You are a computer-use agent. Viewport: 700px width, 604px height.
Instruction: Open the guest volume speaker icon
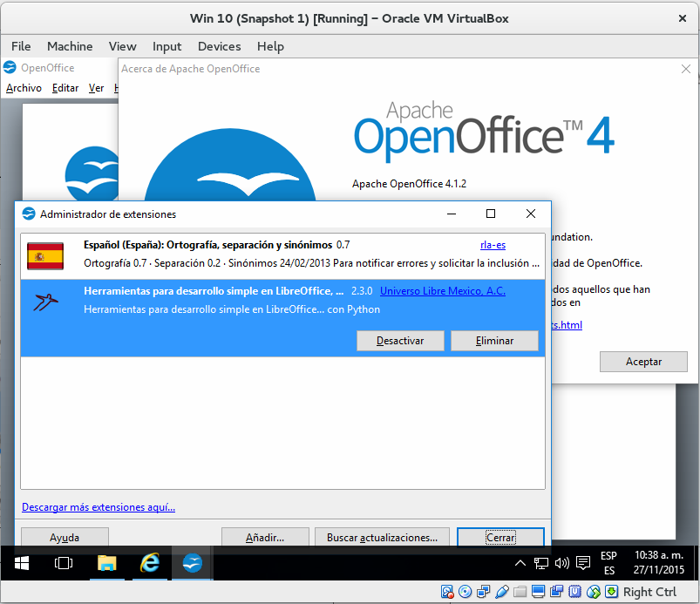click(x=561, y=563)
